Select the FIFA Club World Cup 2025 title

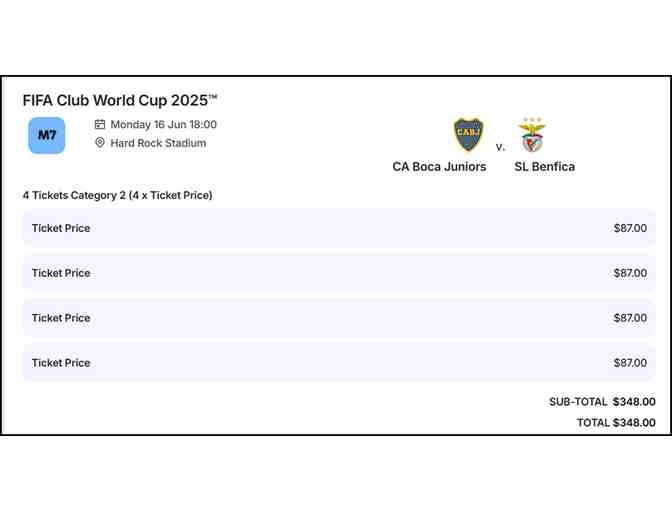120,100
